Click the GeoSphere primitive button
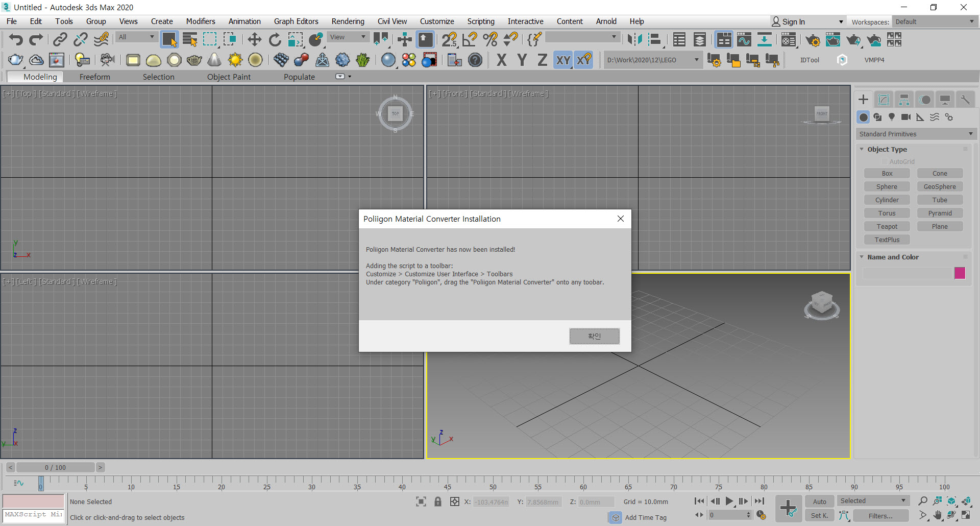Image resolution: width=980 pixels, height=526 pixels. click(x=940, y=186)
